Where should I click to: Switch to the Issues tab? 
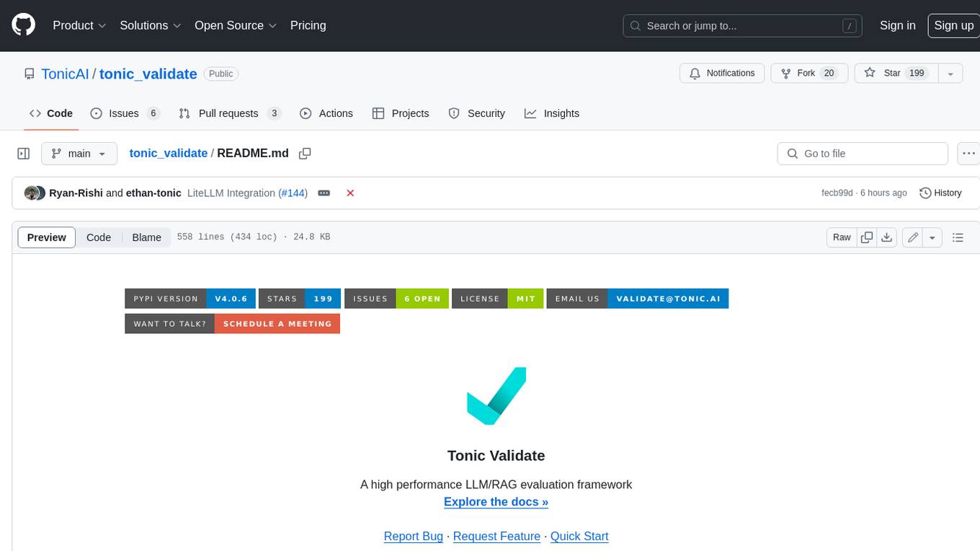point(125,113)
